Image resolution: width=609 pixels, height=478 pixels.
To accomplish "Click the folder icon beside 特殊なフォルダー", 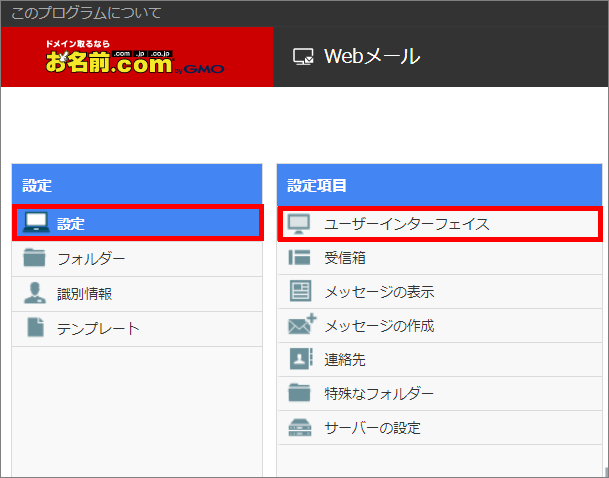I will [299, 393].
